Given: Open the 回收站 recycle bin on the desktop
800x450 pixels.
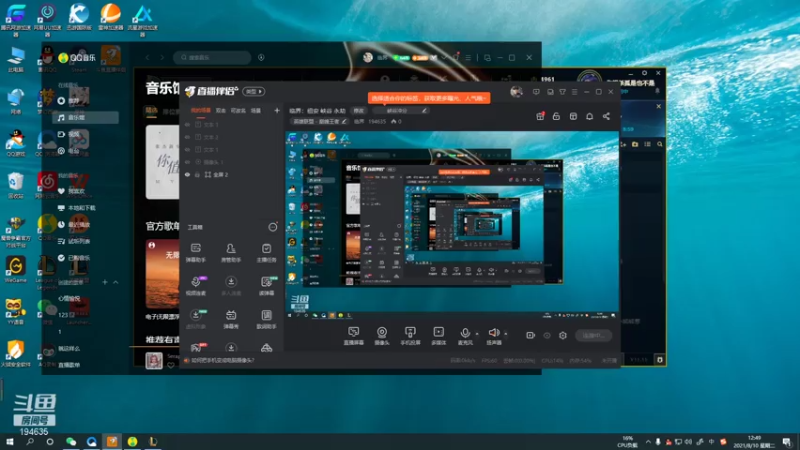Looking at the screenshot, I should pos(15,185).
